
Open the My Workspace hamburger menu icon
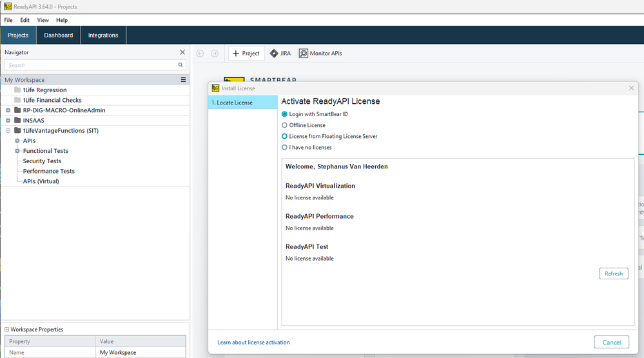point(183,80)
